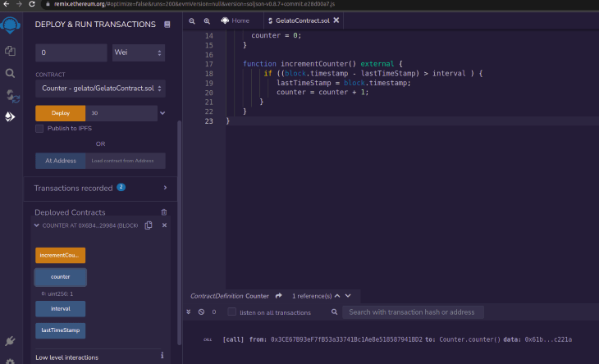Call the counter getter button
599x364 pixels.
(x=61, y=277)
